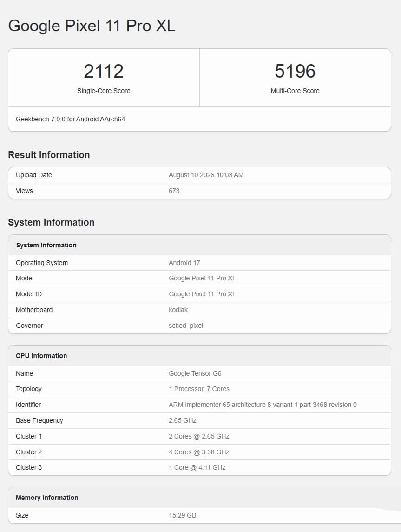
Task: Select the single-core score value 2112
Action: (103, 71)
